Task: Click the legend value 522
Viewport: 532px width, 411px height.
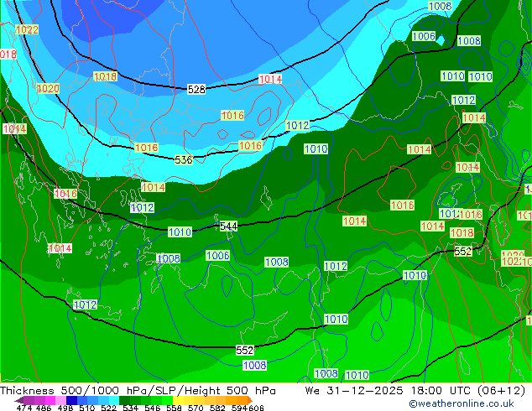Action: 108,408
